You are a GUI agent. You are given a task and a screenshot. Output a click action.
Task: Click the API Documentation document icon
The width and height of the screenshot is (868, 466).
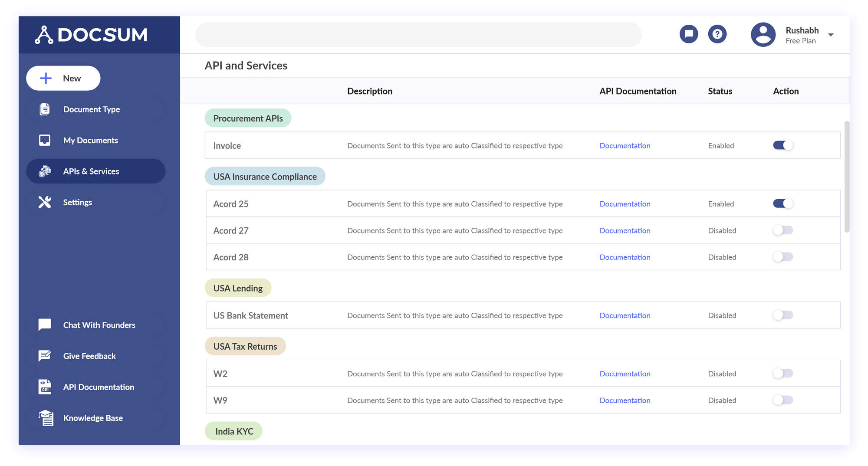(44, 387)
